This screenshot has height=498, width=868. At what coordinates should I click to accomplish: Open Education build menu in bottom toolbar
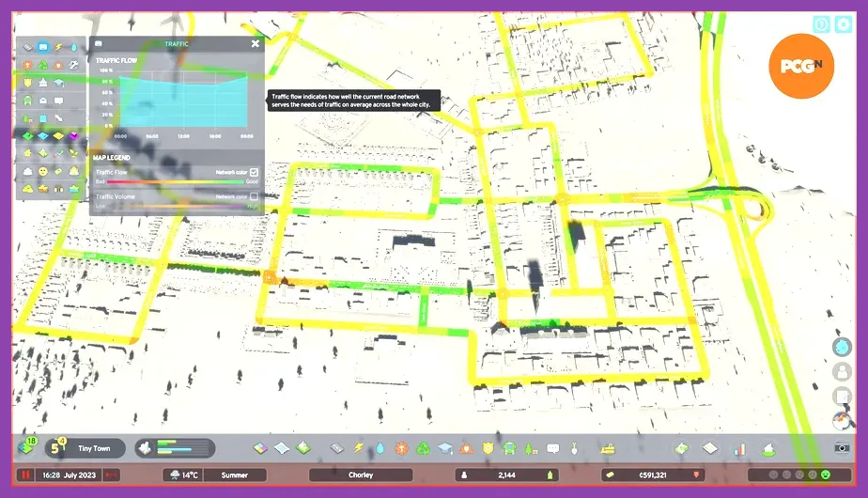tap(444, 447)
